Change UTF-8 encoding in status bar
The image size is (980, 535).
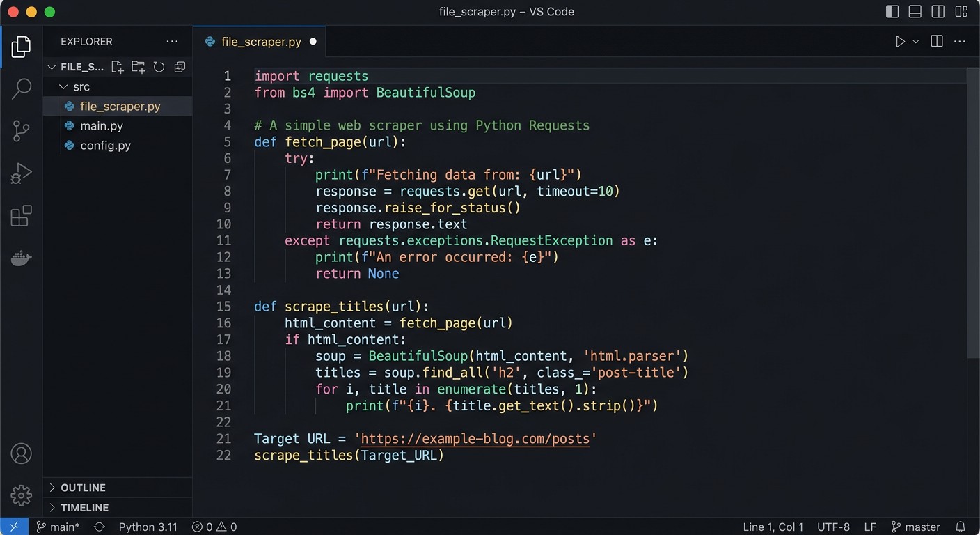[833, 527]
